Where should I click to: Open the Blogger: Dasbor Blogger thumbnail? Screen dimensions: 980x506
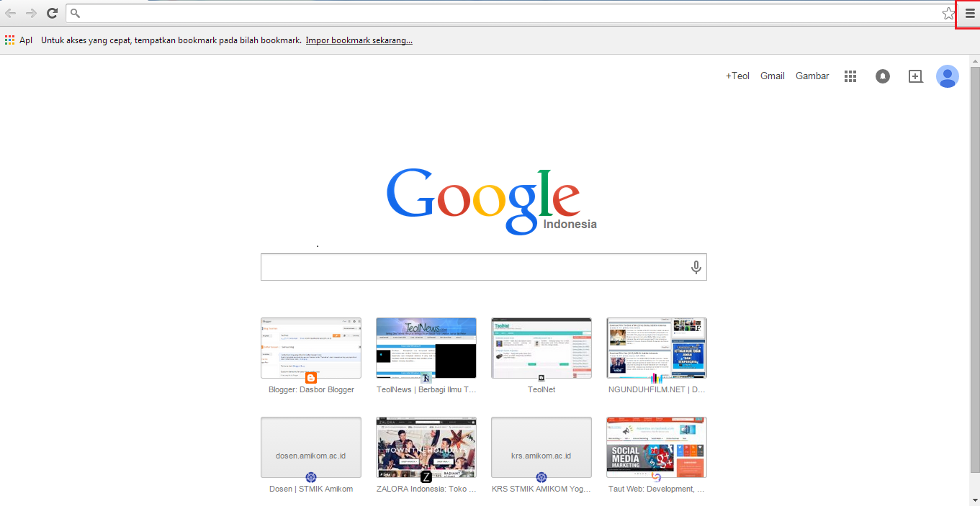click(x=311, y=348)
